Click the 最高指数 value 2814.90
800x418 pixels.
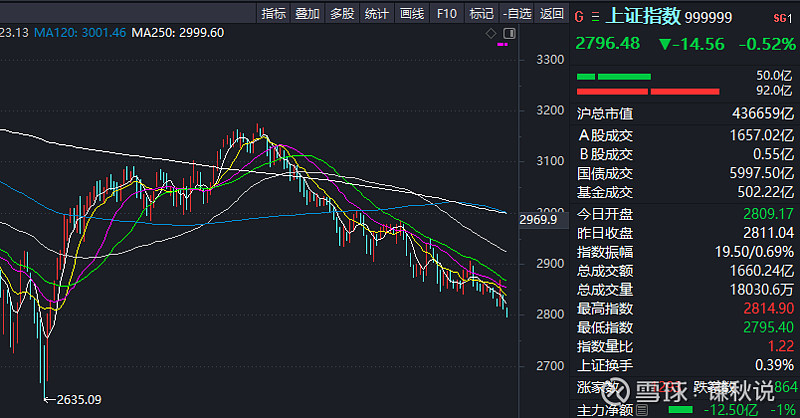point(768,309)
